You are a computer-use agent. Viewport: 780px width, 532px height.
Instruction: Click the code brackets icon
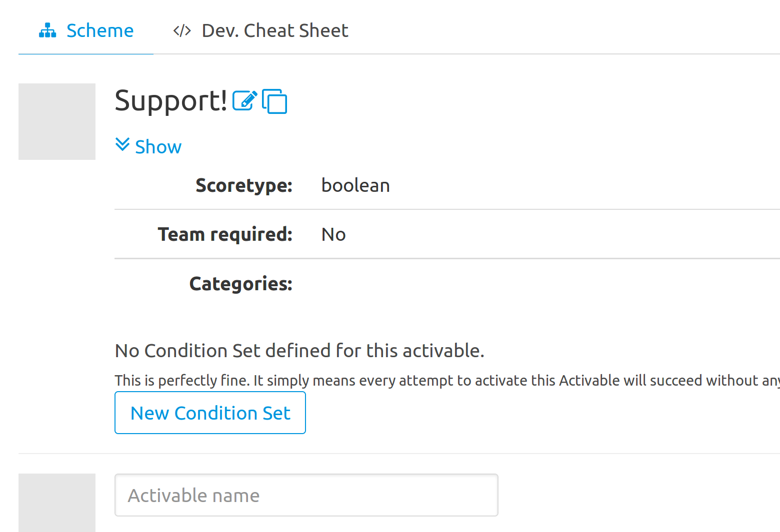pyautogui.click(x=182, y=31)
